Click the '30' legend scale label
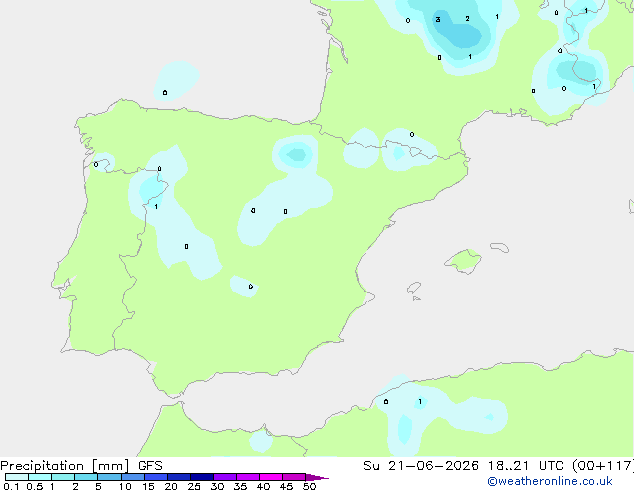 (x=217, y=486)
